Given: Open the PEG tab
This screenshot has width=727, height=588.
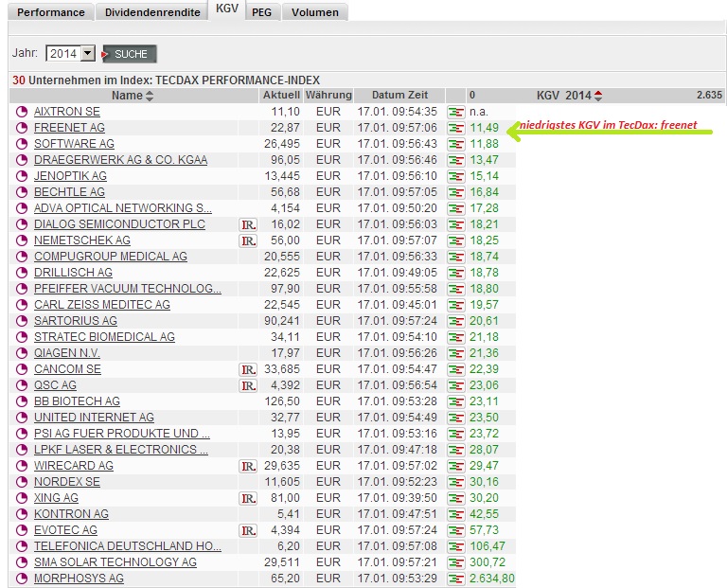Looking at the screenshot, I should 261,12.
